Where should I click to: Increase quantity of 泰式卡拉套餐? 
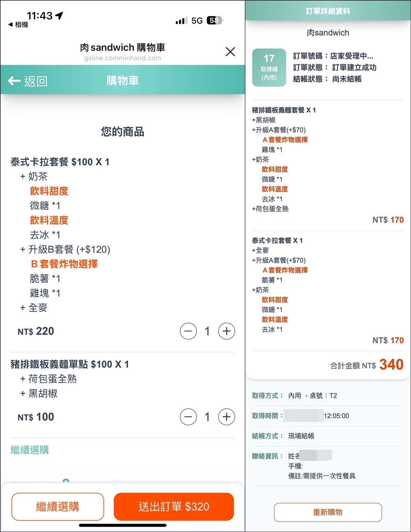tap(226, 331)
